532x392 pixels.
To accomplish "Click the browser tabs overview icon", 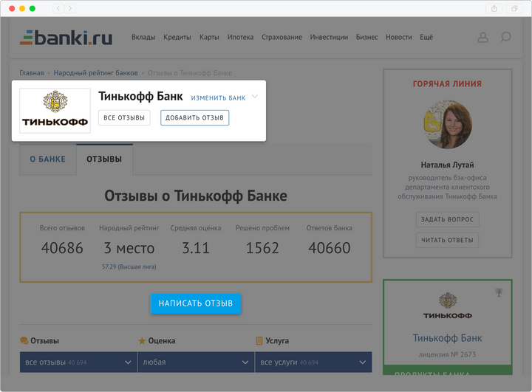I will tap(514, 8).
